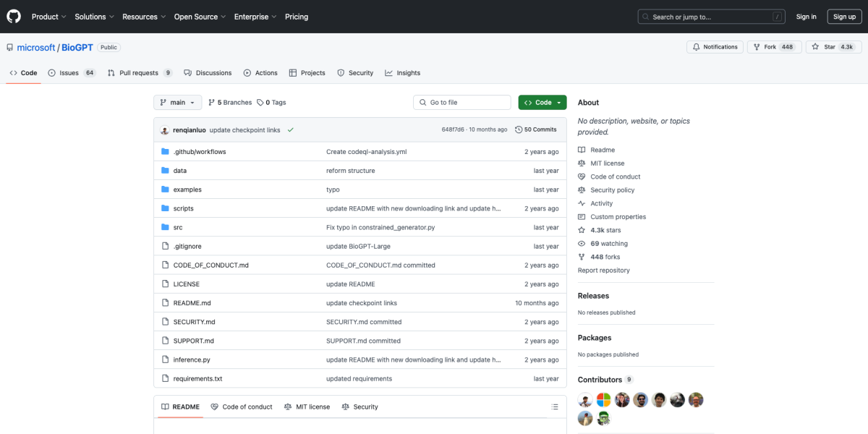Switch to the Issues tab
The height and width of the screenshot is (434, 868).
[x=71, y=73]
